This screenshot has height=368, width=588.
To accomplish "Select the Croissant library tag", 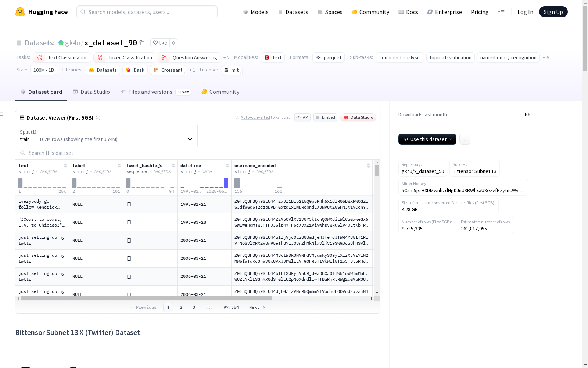I will point(168,70).
